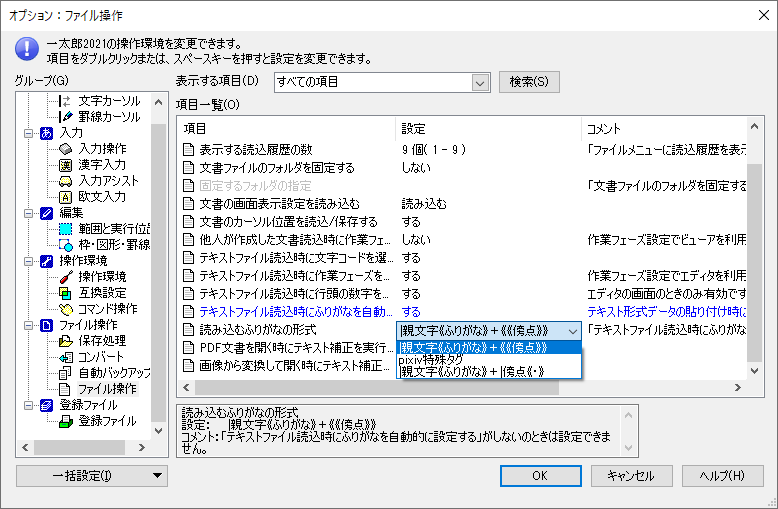The image size is (778, 509).
Task: Click document icon of 読み込むふりがなの形式 row
Action: pyautogui.click(x=189, y=330)
